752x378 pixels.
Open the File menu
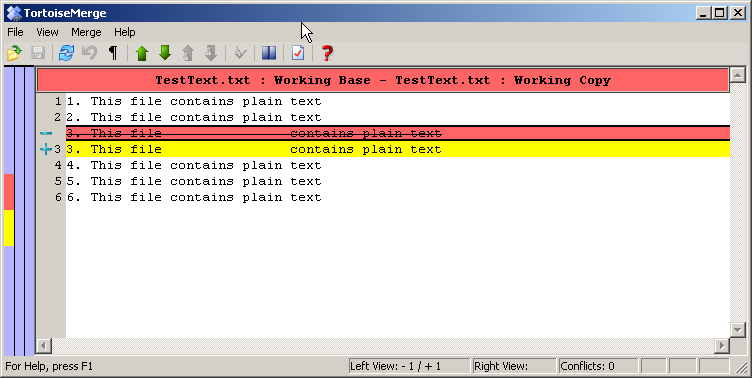pos(15,32)
